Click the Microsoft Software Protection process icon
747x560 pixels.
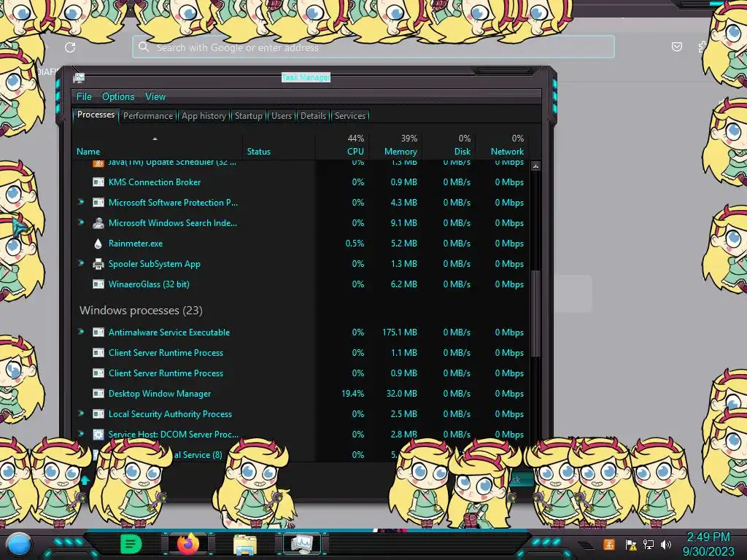click(x=98, y=203)
